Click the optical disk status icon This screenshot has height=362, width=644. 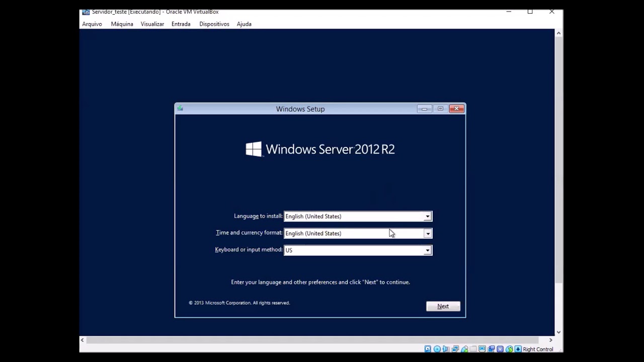click(x=437, y=349)
